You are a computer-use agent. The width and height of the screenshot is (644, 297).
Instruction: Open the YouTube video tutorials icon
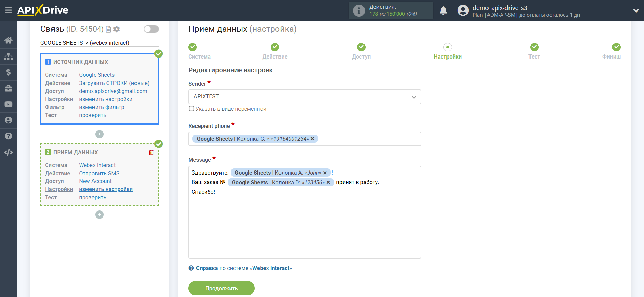(x=8, y=104)
